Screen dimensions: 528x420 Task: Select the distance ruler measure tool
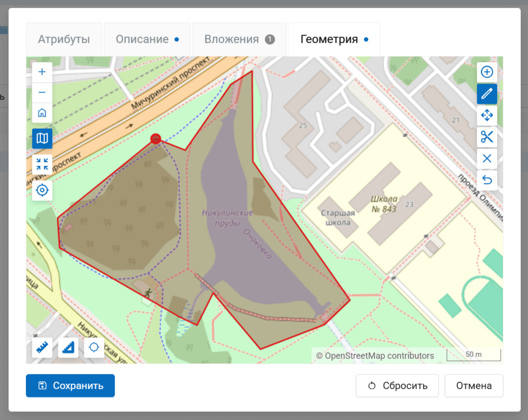pos(42,347)
